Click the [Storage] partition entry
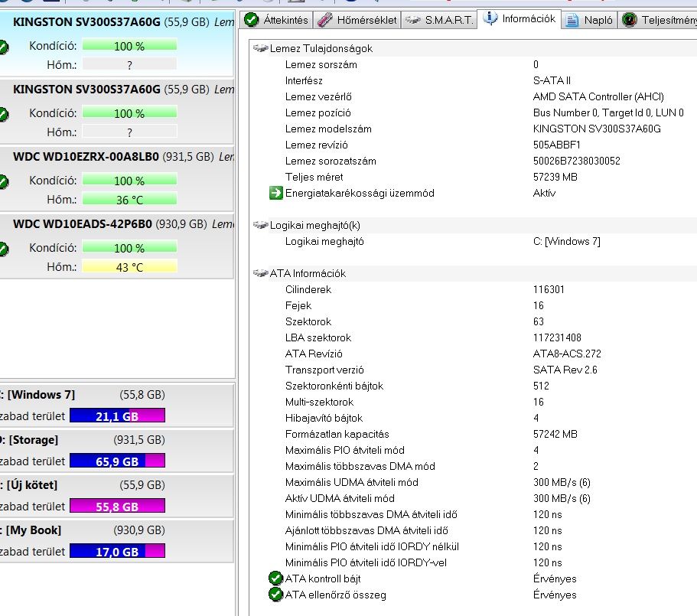Viewport: 697px width, 616px height. (116, 450)
